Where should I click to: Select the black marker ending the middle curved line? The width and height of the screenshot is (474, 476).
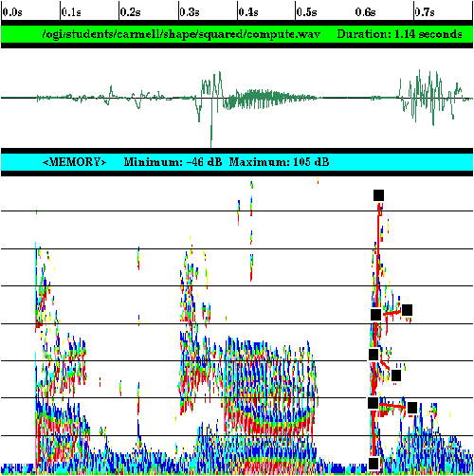pyautogui.click(x=396, y=375)
